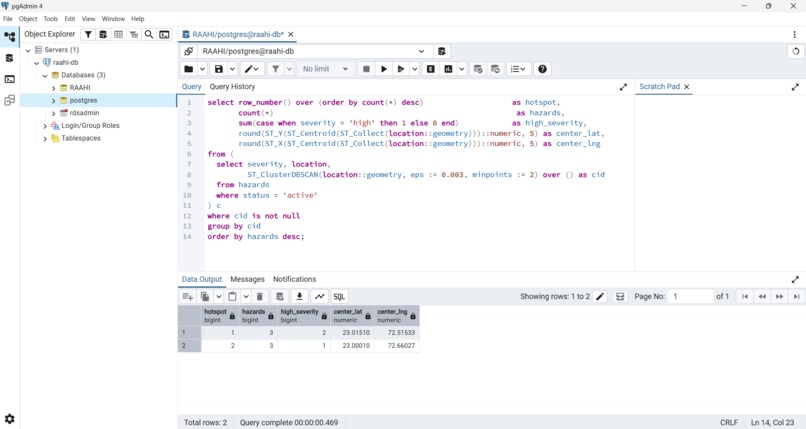Switch to the Messages tab
The width and height of the screenshot is (806, 429).
click(247, 279)
